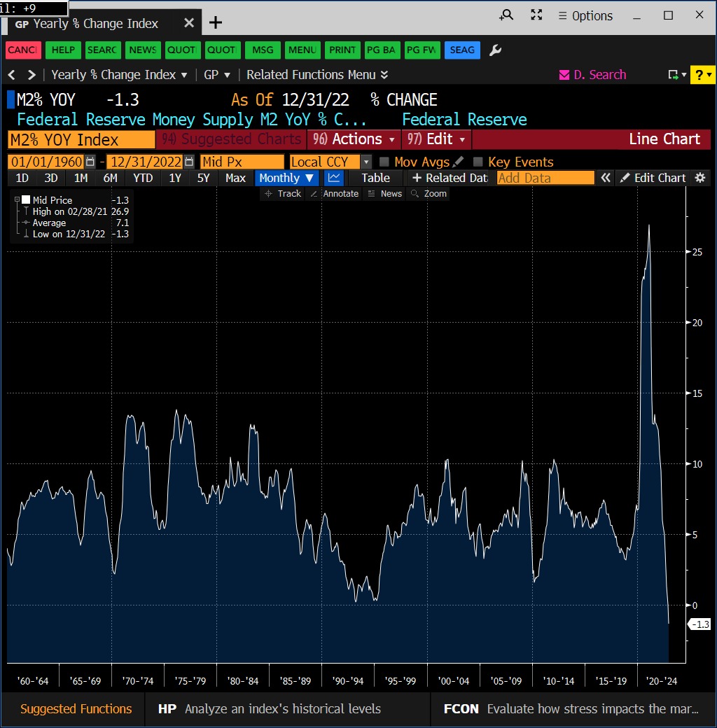Open the Monthly periodicity dropdown

(x=286, y=178)
